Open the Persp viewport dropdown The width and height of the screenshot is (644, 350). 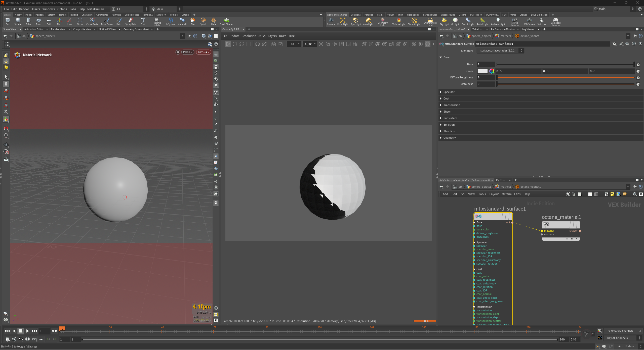point(188,52)
